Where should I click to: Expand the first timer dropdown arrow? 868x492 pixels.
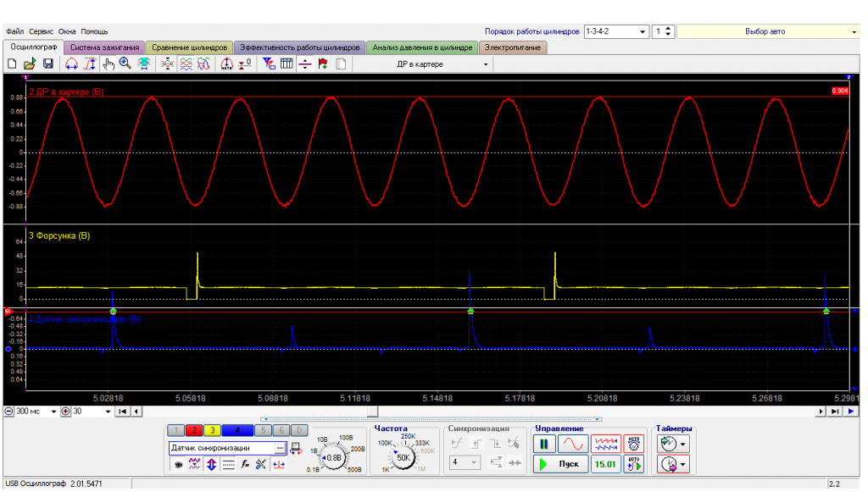pyautogui.click(x=683, y=445)
